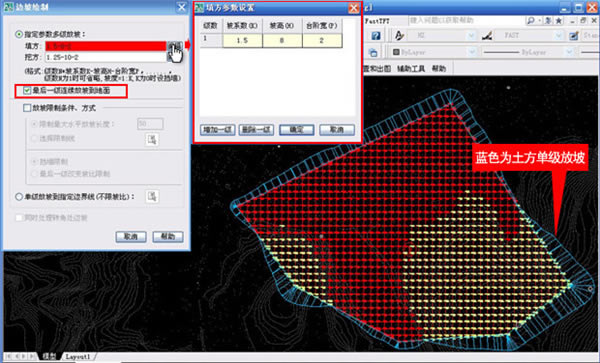
Task: Click 确定 in fill parameter dialog
Action: (297, 130)
